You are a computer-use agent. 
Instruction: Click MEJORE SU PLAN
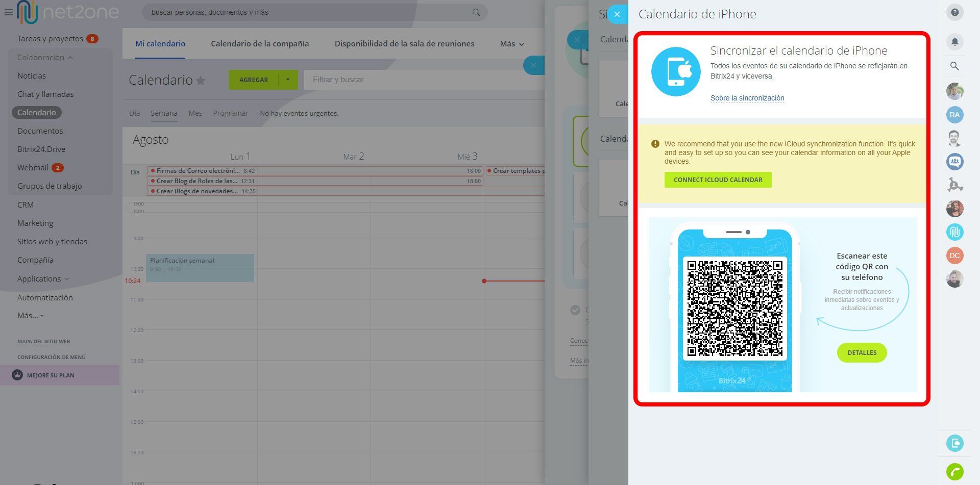click(x=51, y=375)
